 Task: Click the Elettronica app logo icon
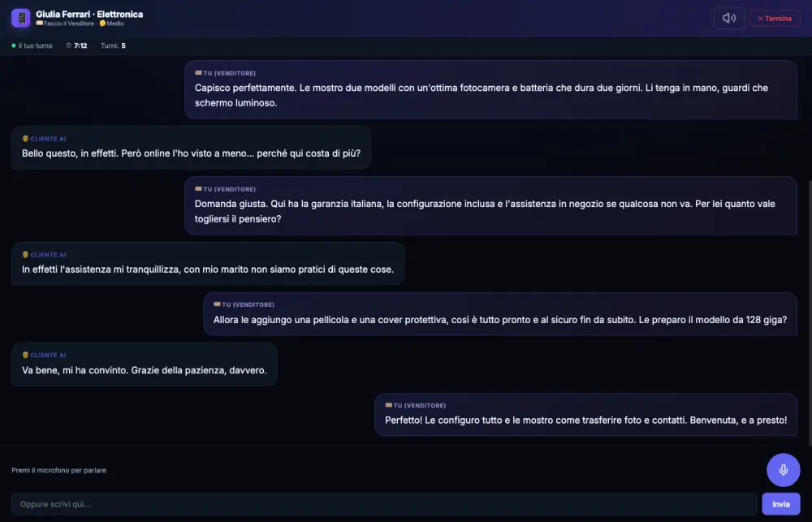coord(21,18)
